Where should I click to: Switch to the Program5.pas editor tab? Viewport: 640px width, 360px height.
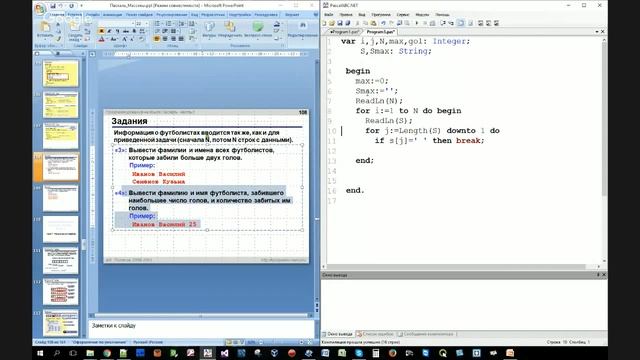point(380,32)
